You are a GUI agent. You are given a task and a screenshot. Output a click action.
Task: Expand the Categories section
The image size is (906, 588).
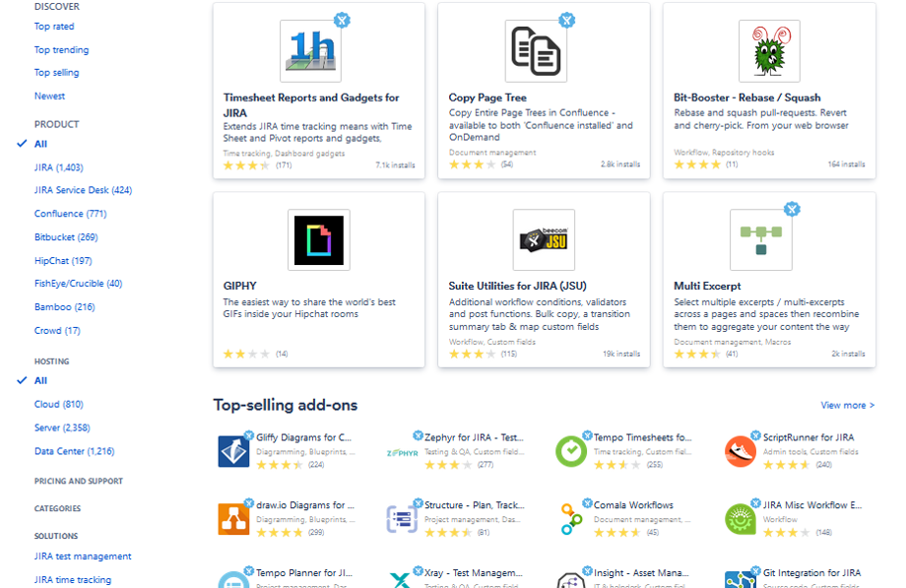(57, 509)
